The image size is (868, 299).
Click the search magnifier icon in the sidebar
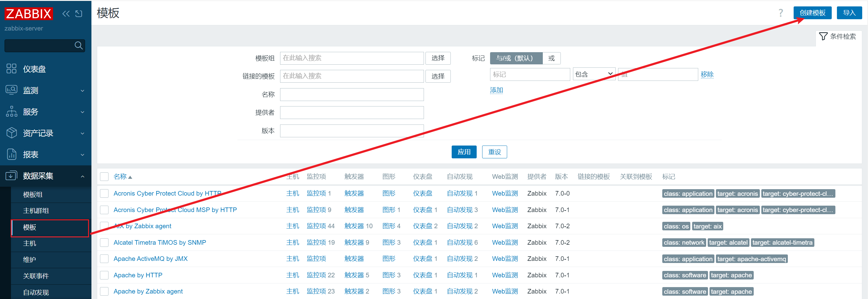(x=79, y=45)
